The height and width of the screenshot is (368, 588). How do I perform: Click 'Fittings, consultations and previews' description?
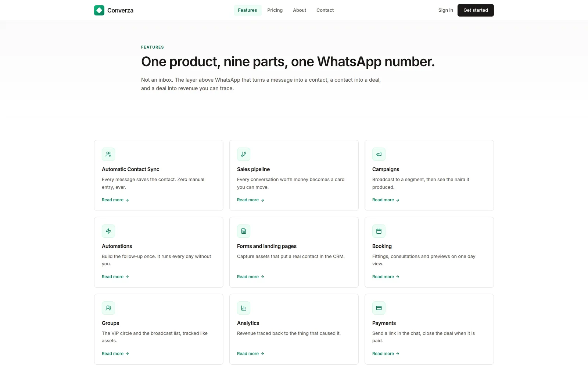(424, 260)
